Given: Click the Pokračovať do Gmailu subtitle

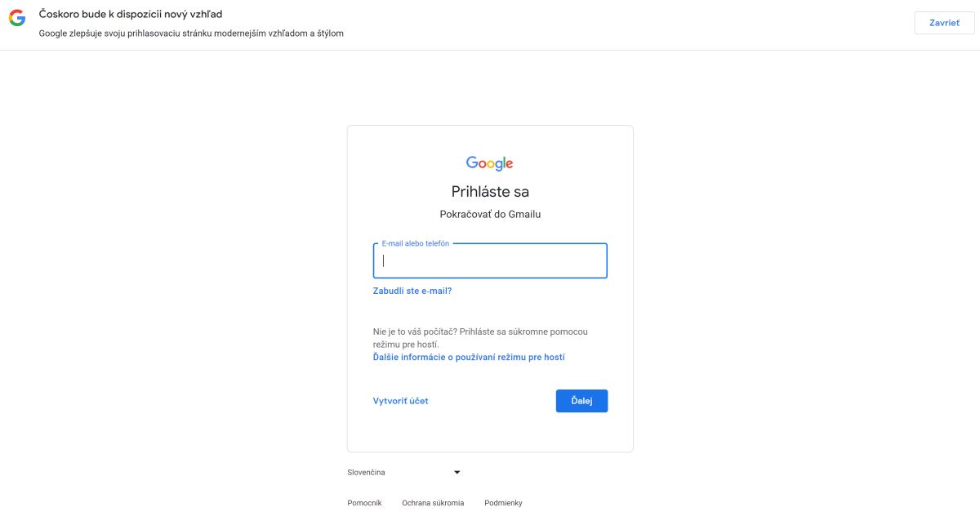Looking at the screenshot, I should point(490,214).
